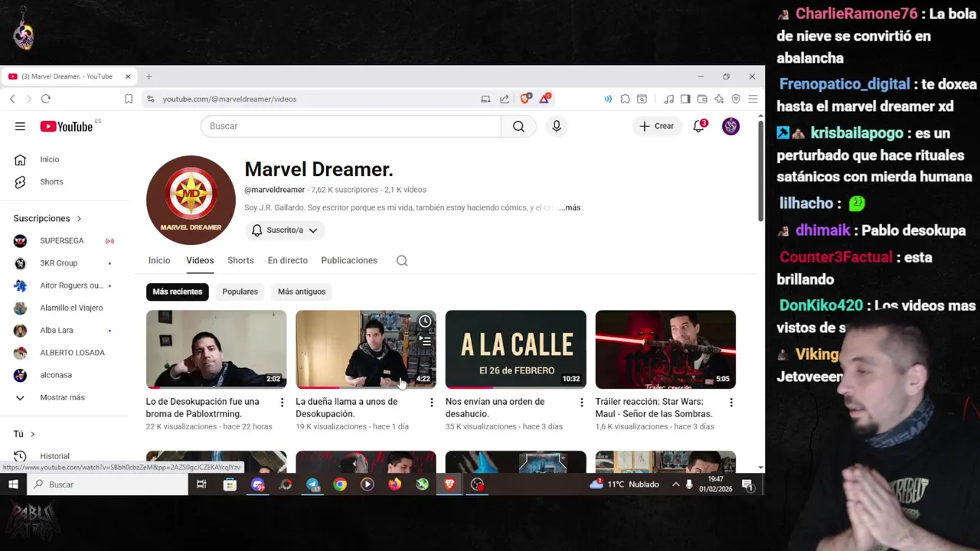Open Historial in the sidebar

(54, 456)
